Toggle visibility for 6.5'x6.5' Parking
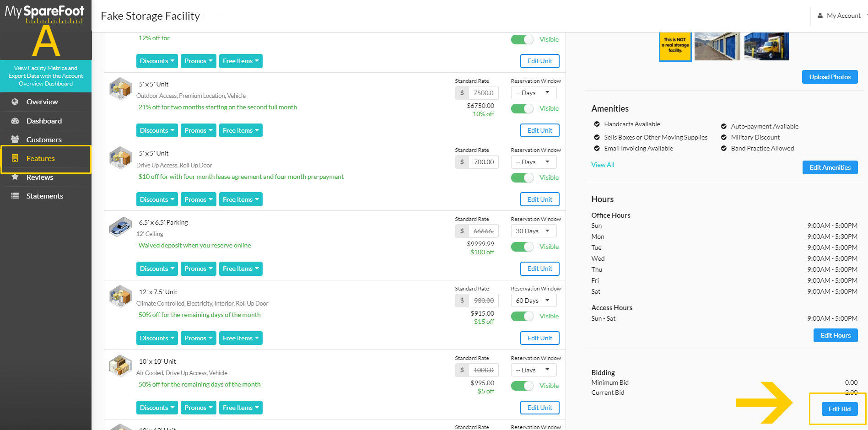Viewport: 868px width, 430px height. click(522, 247)
